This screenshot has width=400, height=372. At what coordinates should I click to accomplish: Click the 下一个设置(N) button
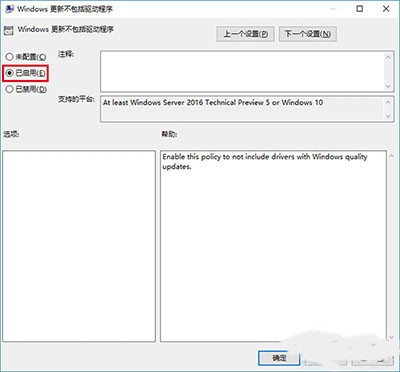click(x=307, y=34)
